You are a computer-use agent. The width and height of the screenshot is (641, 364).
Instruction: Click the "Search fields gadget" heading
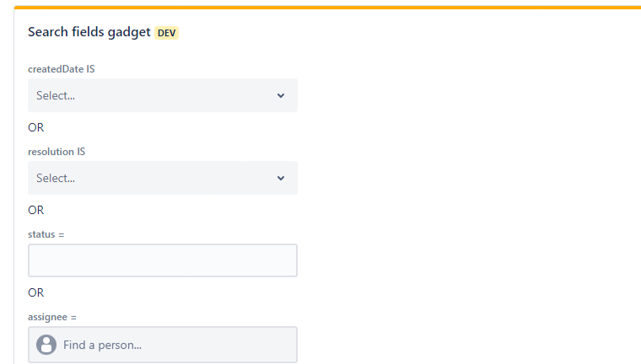point(89,32)
